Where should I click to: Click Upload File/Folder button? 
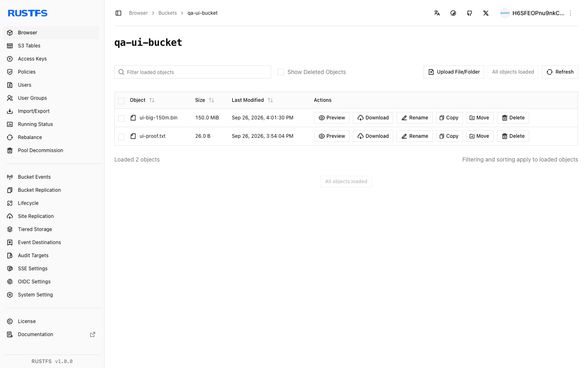(454, 72)
